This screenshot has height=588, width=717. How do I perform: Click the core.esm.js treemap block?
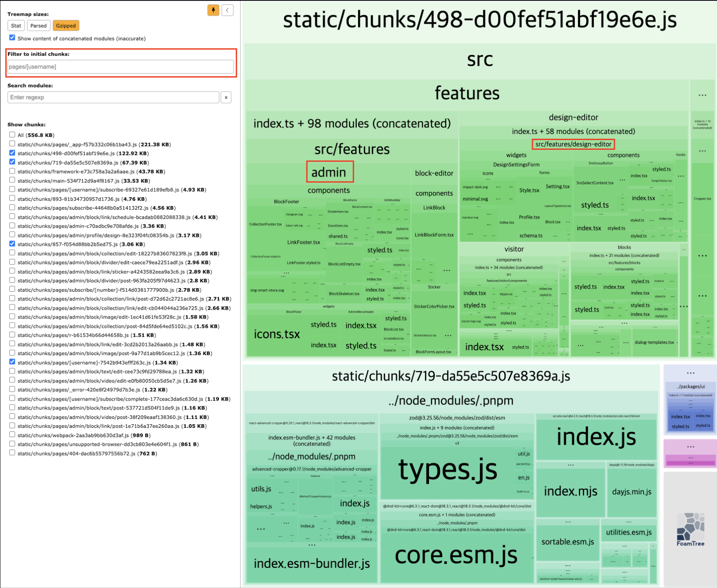click(x=456, y=555)
